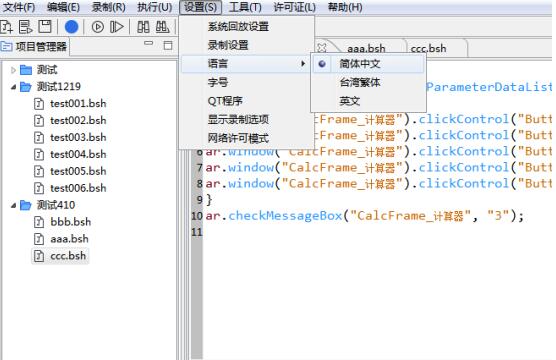Viewport: 556px width, 360px height.
Task: Expand the 测试 folder
Action: [x=13, y=70]
